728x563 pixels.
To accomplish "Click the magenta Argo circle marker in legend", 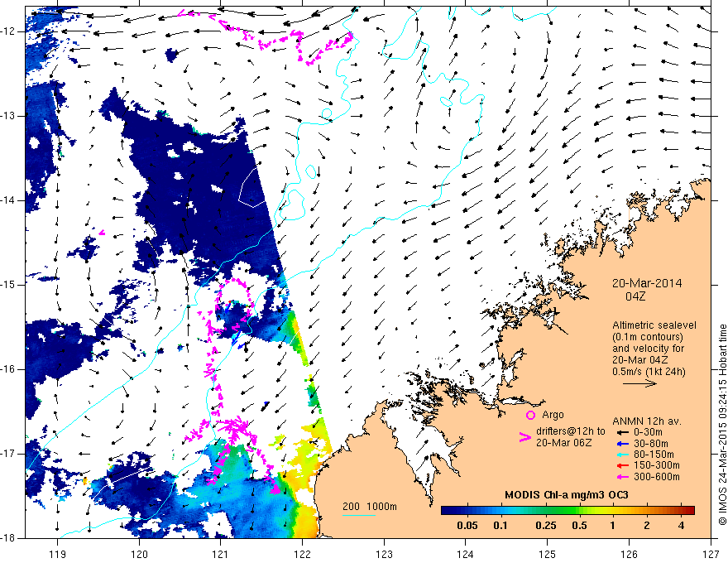I will 530,415.
